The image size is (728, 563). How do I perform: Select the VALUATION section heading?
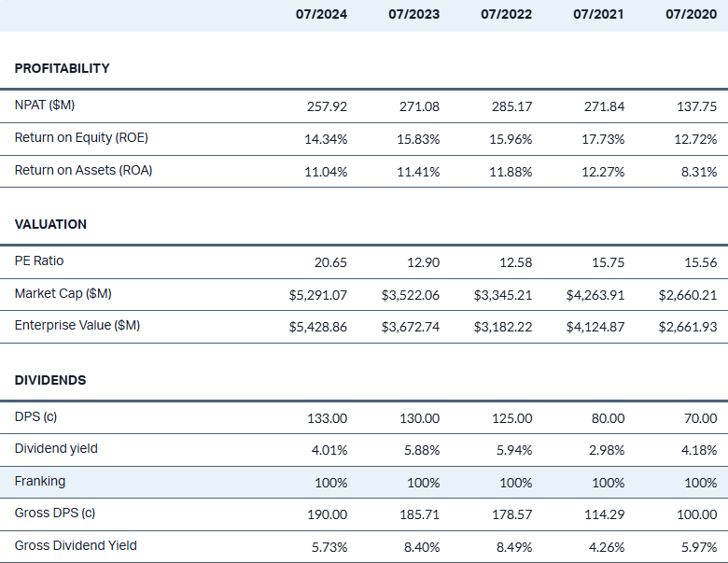pos(50,224)
